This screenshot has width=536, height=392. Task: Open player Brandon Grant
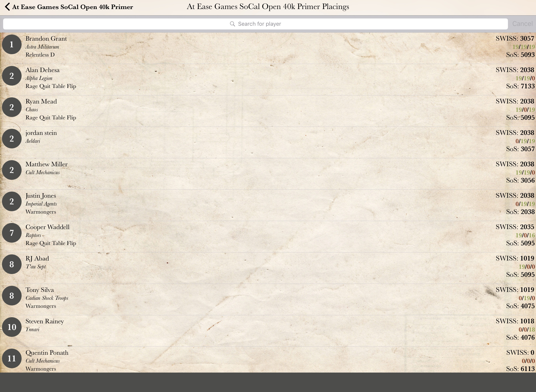click(x=46, y=39)
